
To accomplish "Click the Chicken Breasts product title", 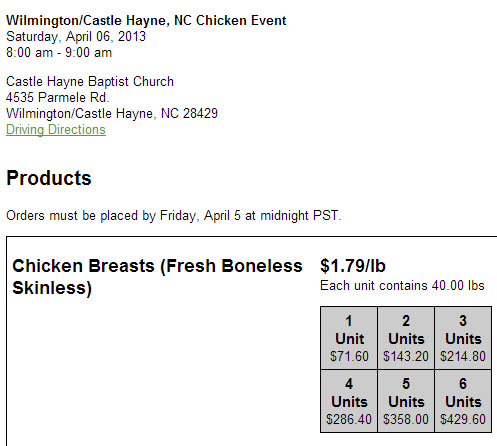I will (x=157, y=277).
